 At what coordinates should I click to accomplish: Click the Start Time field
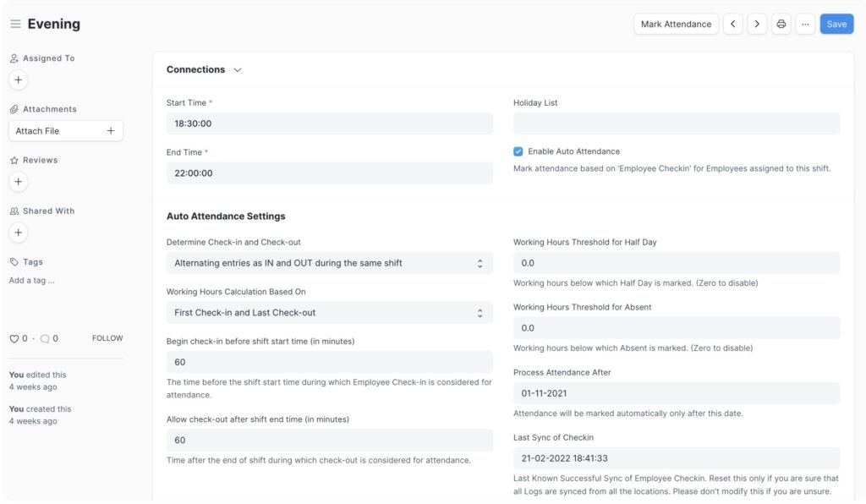[x=330, y=123]
